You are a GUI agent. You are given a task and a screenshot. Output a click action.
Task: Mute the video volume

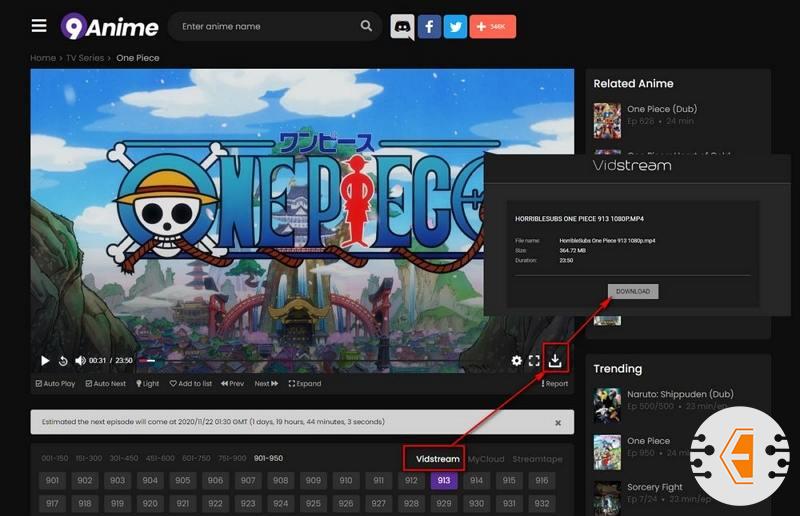pos(80,361)
